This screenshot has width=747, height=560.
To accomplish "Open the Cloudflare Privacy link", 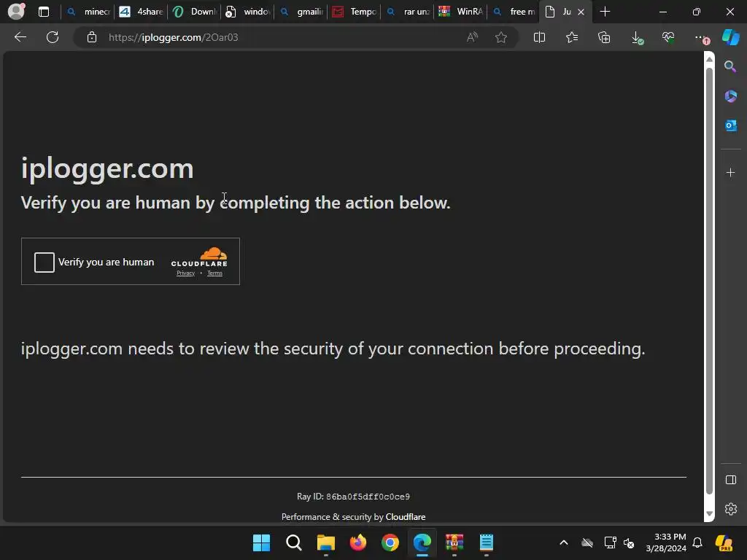I will click(185, 273).
